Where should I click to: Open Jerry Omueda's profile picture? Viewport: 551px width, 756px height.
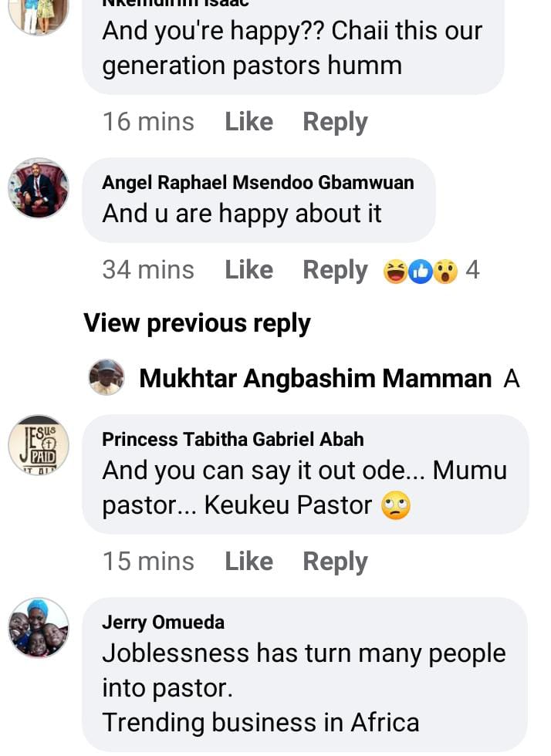(x=39, y=627)
